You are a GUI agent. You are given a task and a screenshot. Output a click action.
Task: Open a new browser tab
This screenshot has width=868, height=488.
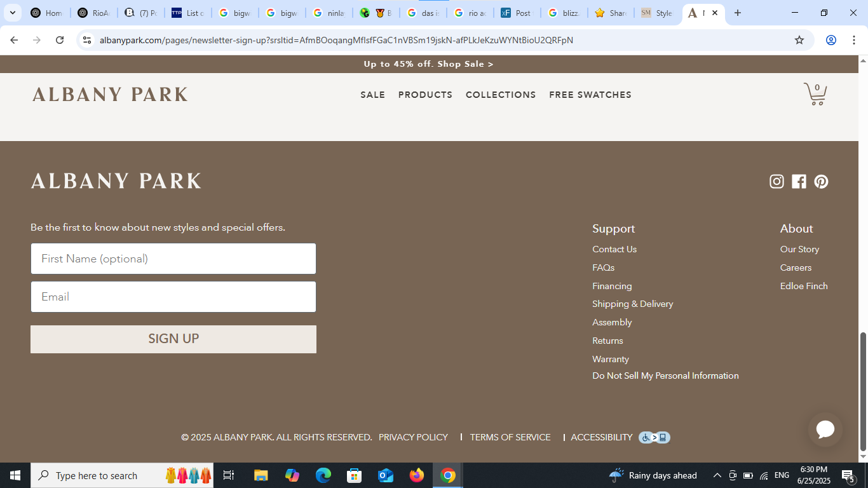[x=738, y=13]
